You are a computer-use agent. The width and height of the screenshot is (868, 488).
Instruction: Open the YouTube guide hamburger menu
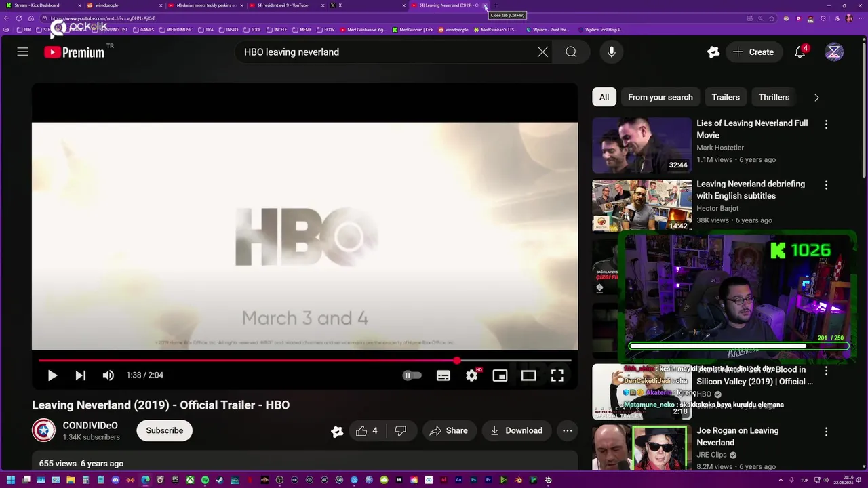click(x=22, y=52)
